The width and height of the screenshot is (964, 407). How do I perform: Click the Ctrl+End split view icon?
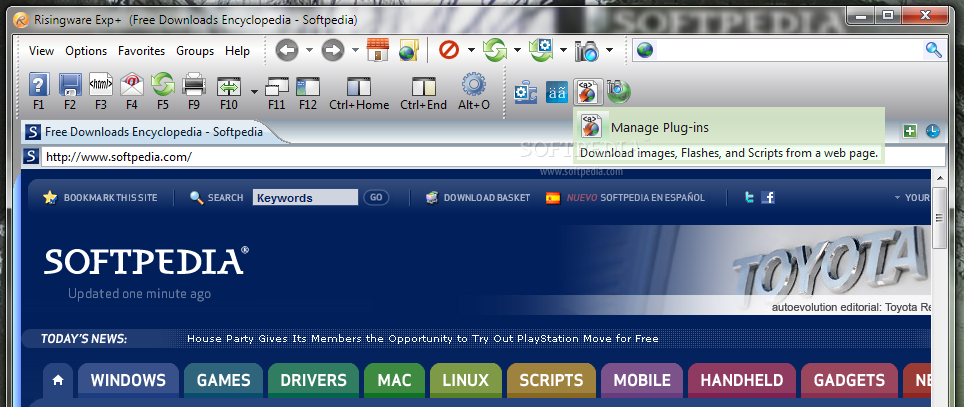point(424,86)
